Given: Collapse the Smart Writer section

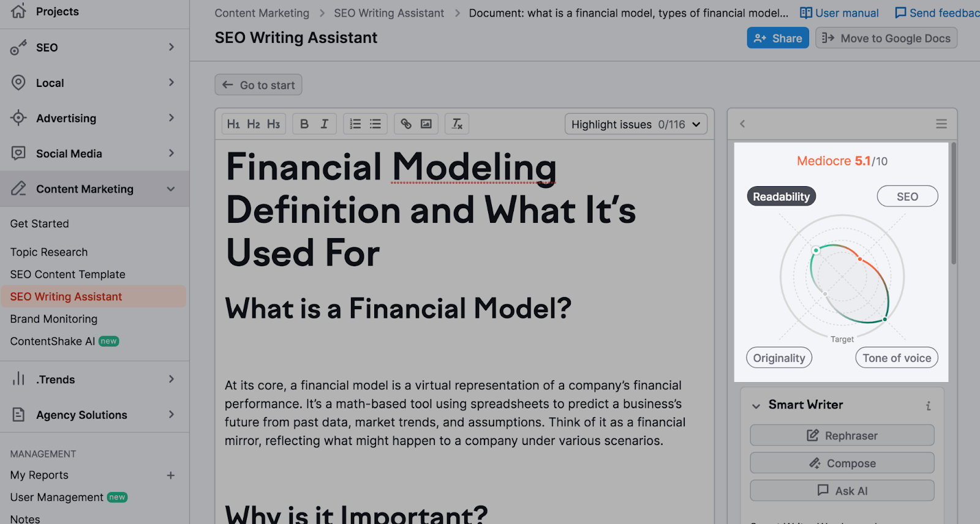Looking at the screenshot, I should (x=756, y=406).
